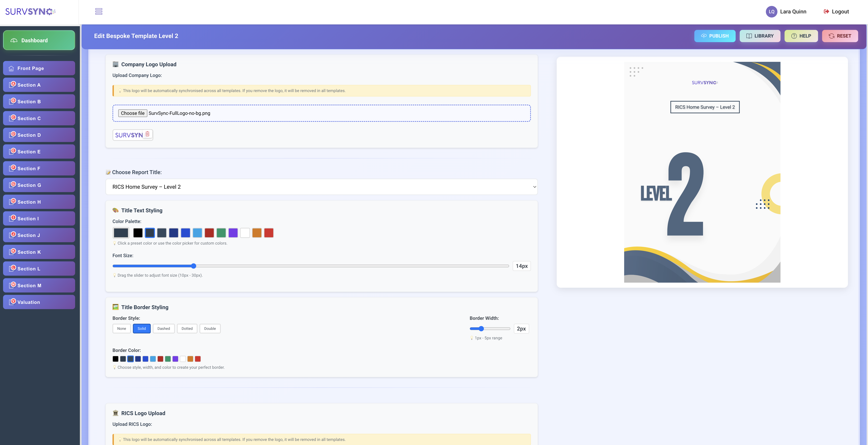The width and height of the screenshot is (868, 445).
Task: Select the purple color swatch in the Color Palette
Action: point(233,233)
